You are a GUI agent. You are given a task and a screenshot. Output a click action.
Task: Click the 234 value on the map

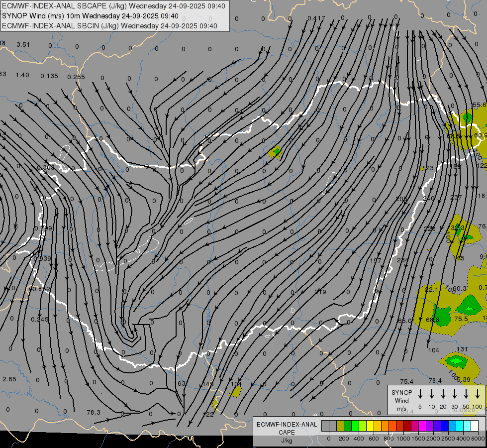click(402, 260)
